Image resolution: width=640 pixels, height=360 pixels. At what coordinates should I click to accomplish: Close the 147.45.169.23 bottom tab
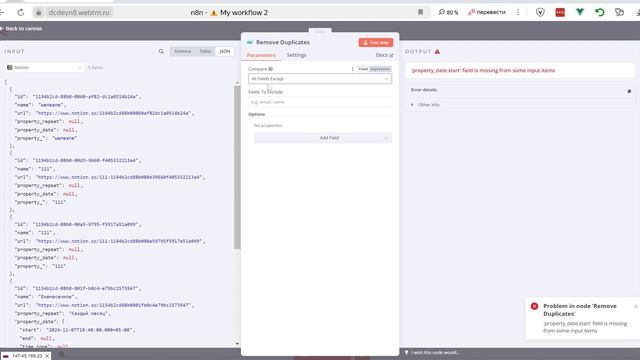tap(47, 356)
